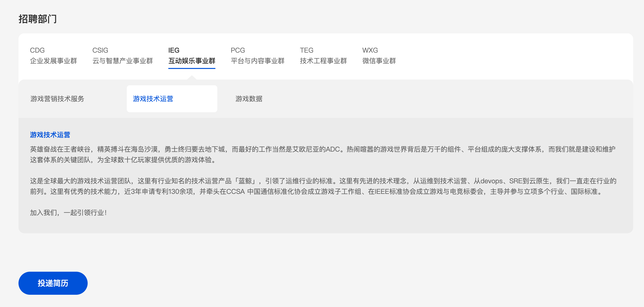
Task: Open the TEG 技术工程事业群 tab
Action: pos(323,55)
